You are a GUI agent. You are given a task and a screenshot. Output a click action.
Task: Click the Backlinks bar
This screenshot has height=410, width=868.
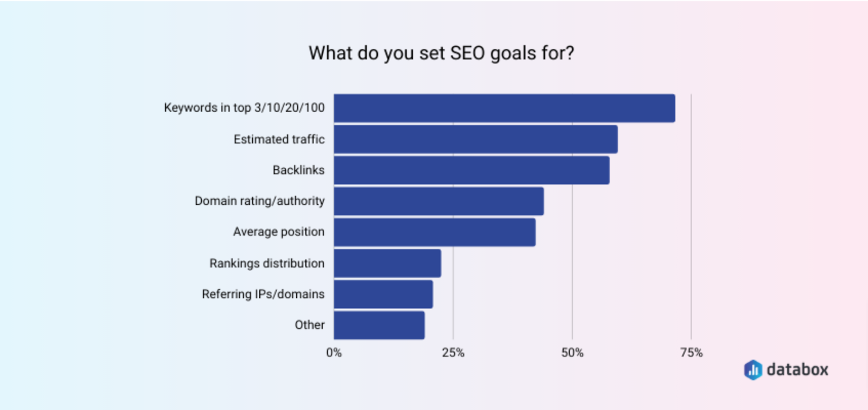pos(472,170)
